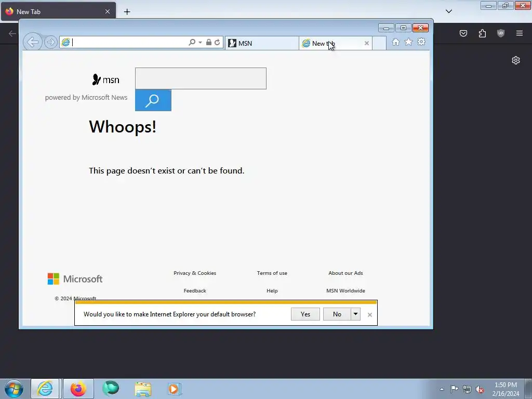Screen dimensions: 532x399
Task: Go to Internet Explorer home page
Action: (x=395, y=42)
